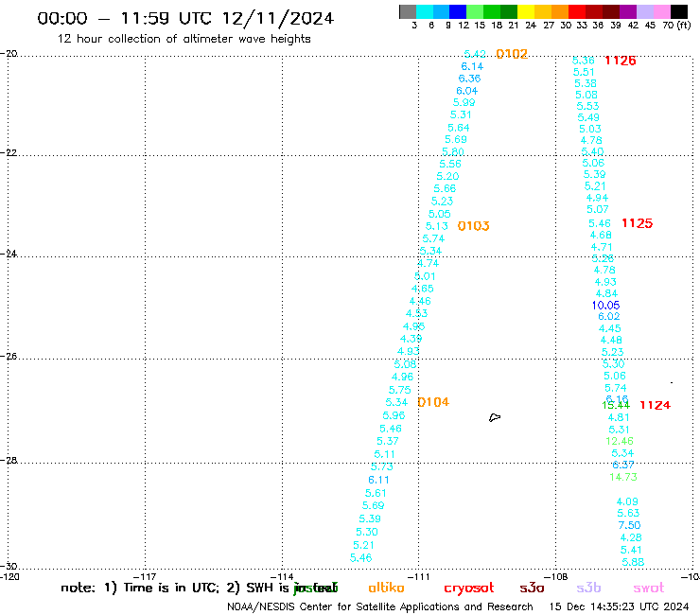Viewport: 700px width, 615px height.
Task: Click the -111 longitude axis label
Action: pos(418,577)
